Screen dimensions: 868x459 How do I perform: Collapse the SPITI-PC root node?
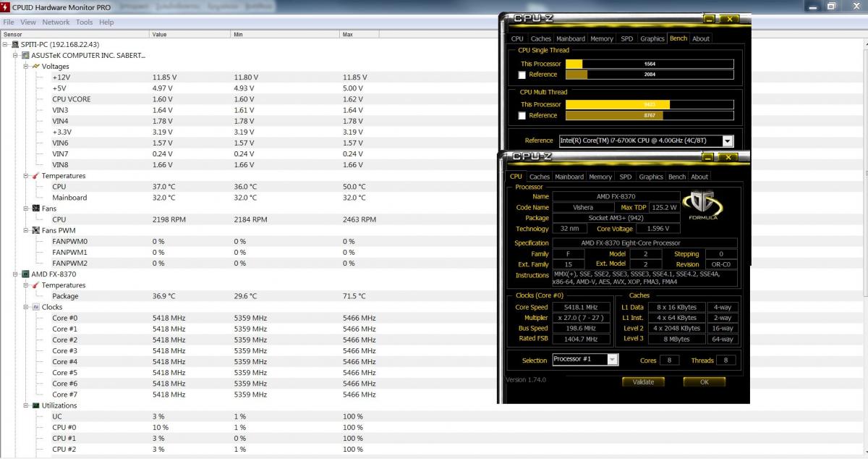pos(6,44)
